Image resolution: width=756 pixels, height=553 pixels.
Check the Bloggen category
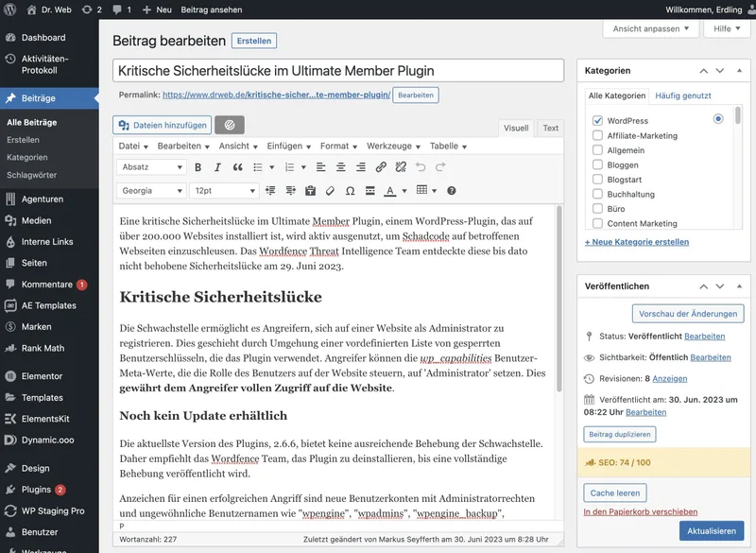click(597, 164)
